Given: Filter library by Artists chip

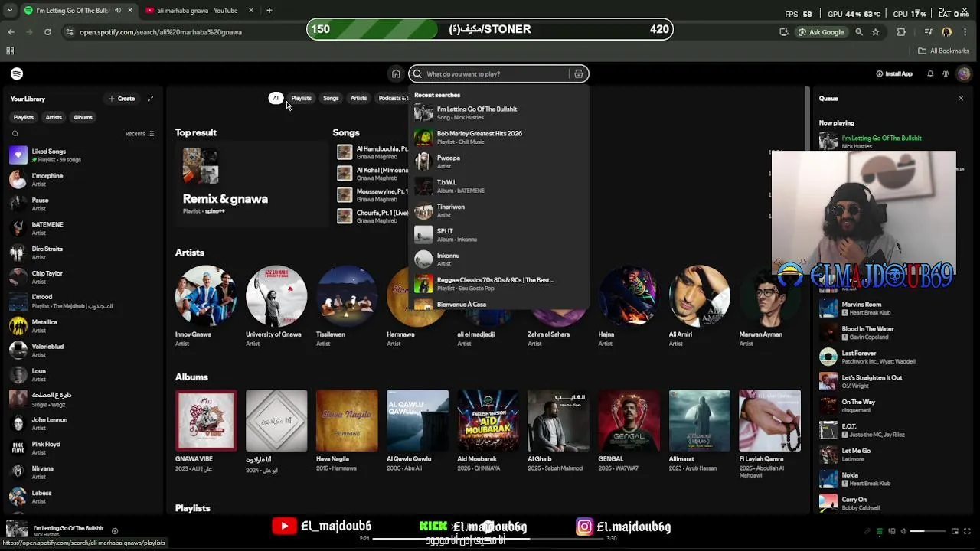Looking at the screenshot, I should click(x=54, y=117).
